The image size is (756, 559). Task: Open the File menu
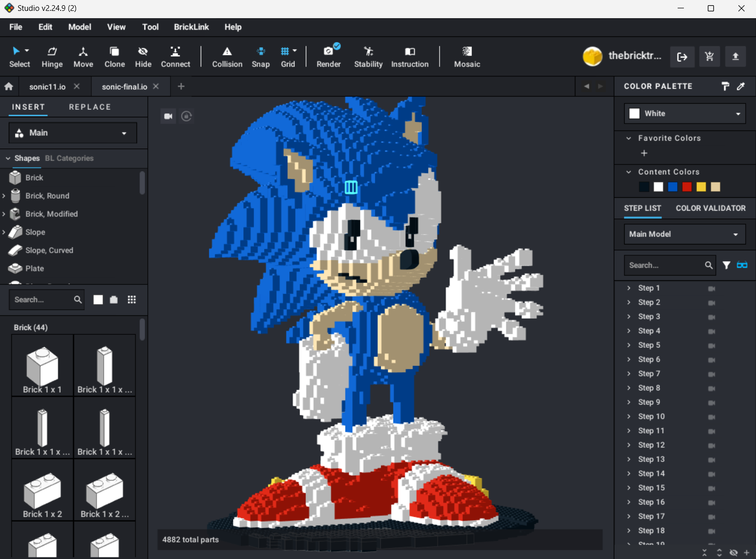point(16,27)
